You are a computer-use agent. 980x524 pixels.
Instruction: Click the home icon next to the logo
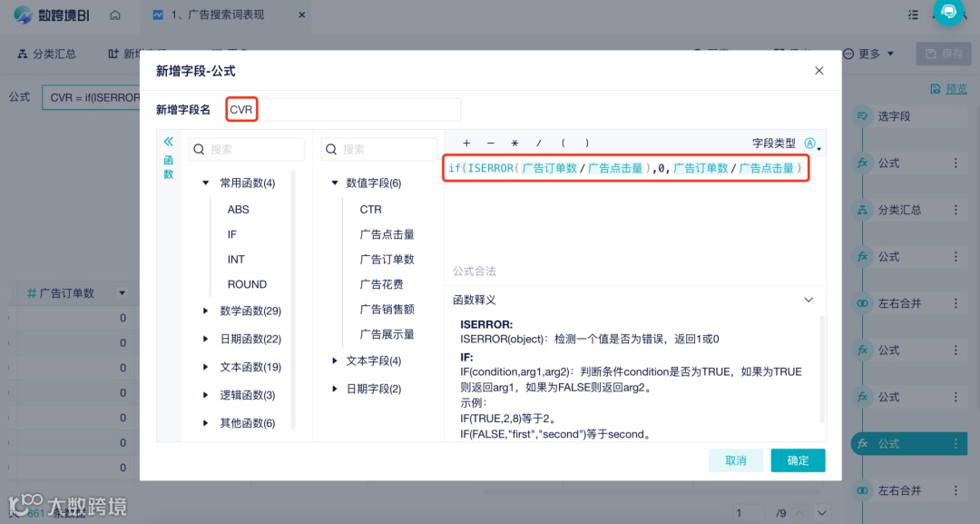pyautogui.click(x=114, y=15)
